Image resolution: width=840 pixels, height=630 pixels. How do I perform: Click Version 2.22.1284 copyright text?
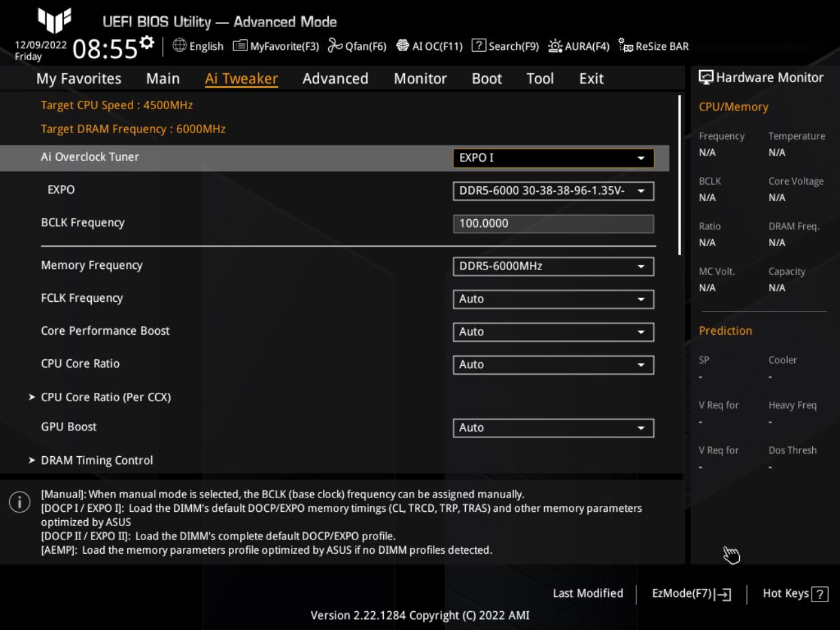[x=420, y=616]
